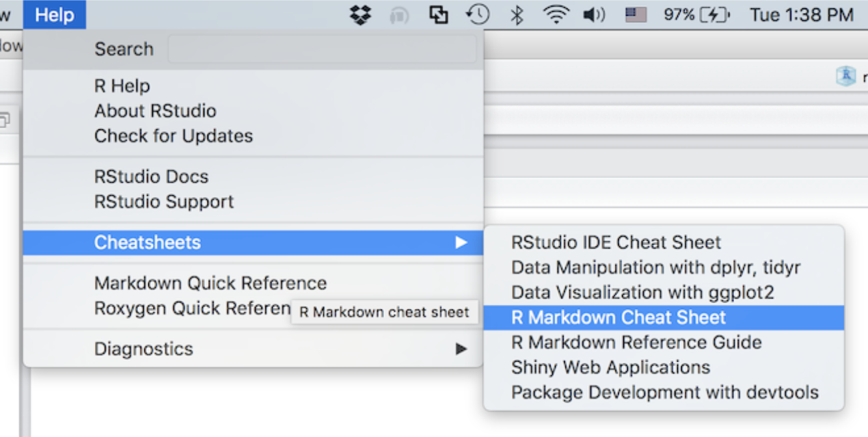Open the Wi-Fi status menu
Viewport: 868px width, 437px height.
556,15
